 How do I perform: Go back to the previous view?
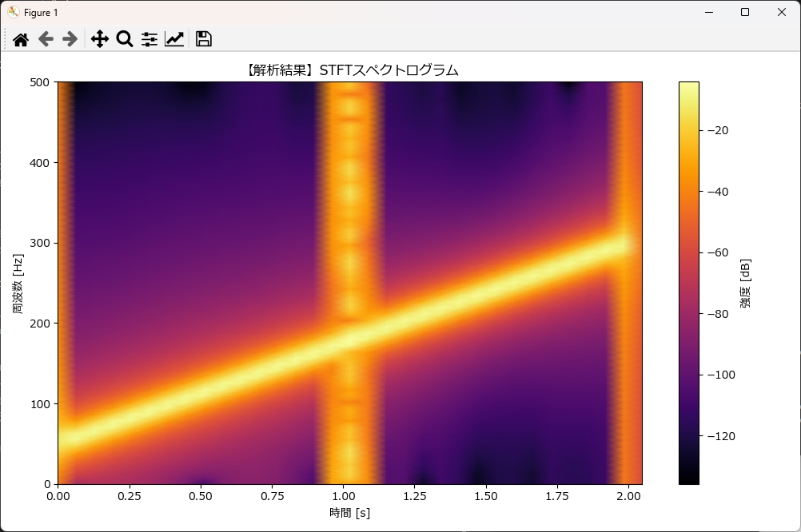(x=46, y=39)
